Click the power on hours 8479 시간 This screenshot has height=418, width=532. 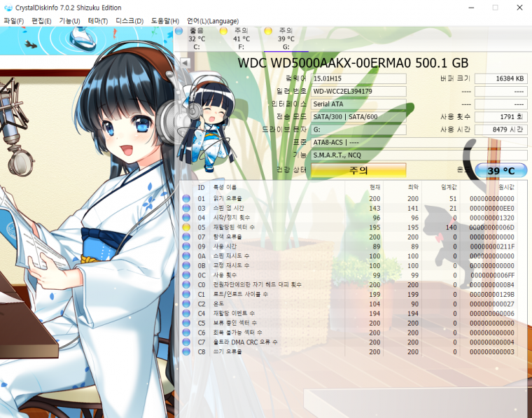[501, 130]
